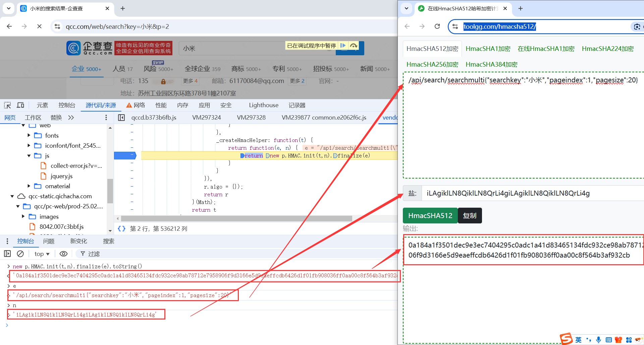Select the qccd.b373b6fb.js editor tab
Screen dimensions: 644x345
[154, 118]
